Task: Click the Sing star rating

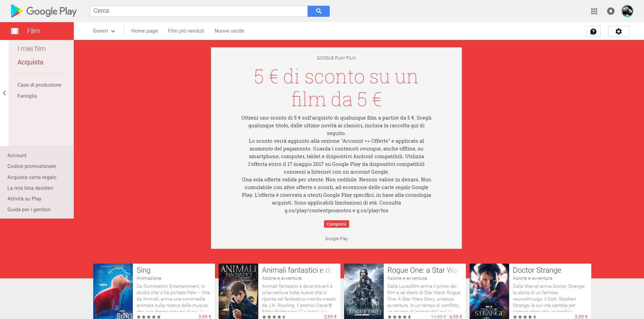Action: point(149,317)
